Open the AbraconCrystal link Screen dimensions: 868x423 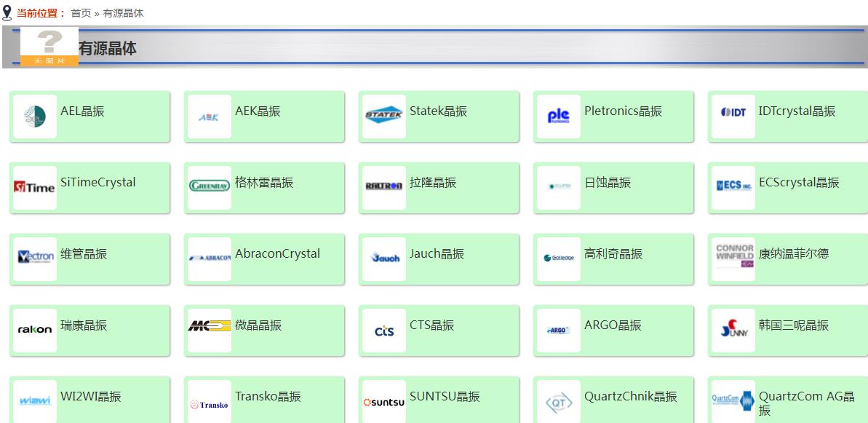tap(277, 254)
